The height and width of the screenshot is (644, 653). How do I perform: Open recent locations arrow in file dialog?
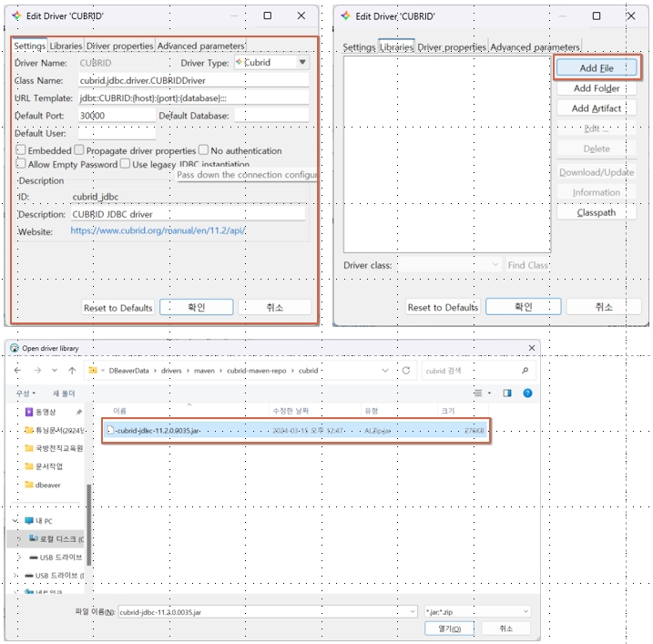pyautogui.click(x=55, y=370)
